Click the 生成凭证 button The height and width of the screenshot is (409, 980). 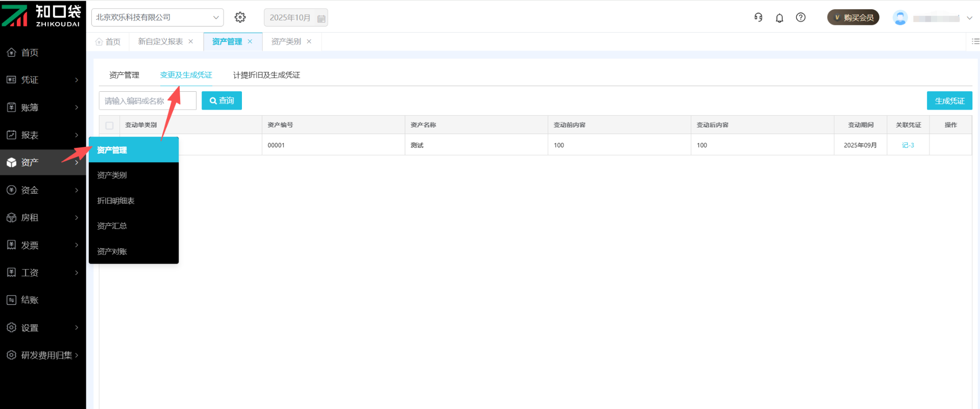pos(949,101)
